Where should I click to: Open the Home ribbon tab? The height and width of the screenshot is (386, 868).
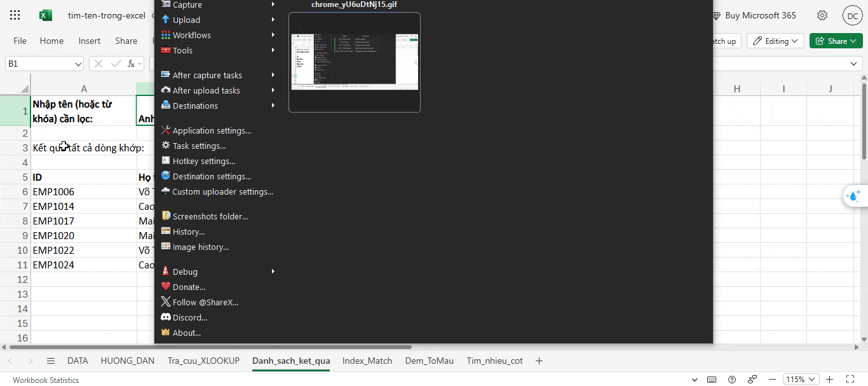[x=51, y=41]
